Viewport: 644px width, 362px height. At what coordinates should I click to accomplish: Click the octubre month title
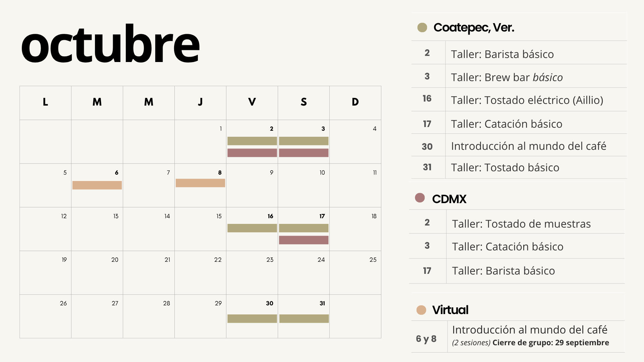(110, 44)
